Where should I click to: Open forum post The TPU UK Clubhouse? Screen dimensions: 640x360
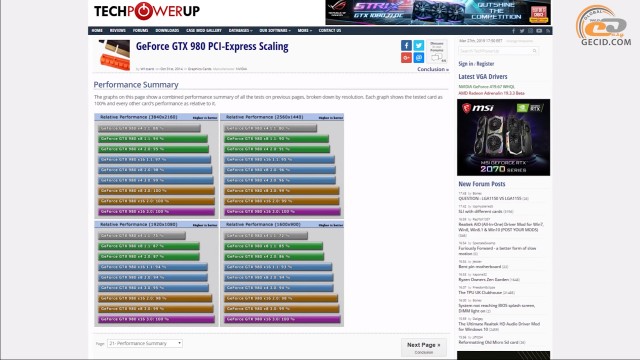click(480, 293)
